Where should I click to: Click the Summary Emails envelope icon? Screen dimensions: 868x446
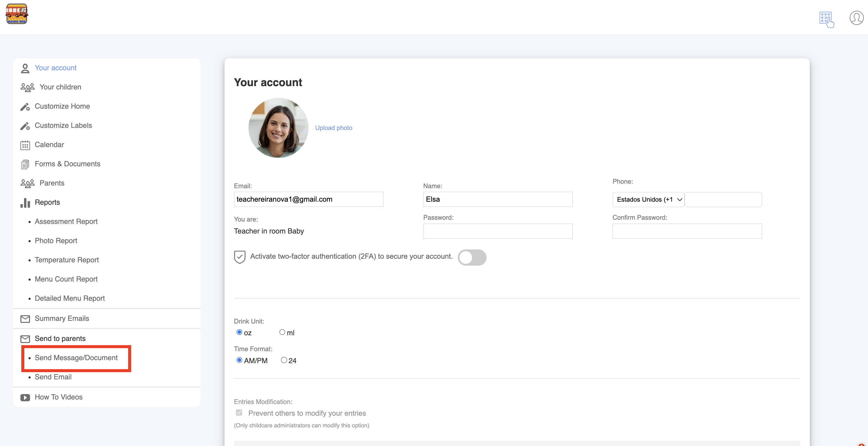25,319
